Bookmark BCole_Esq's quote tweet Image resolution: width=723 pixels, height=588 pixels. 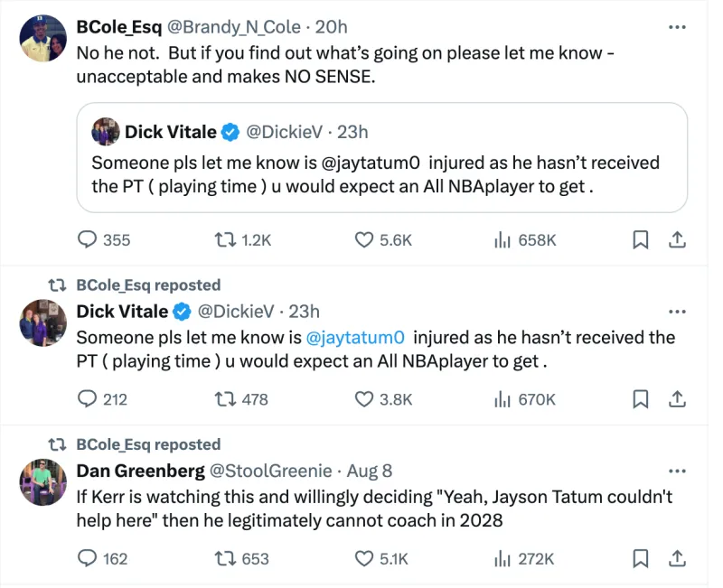click(x=640, y=239)
